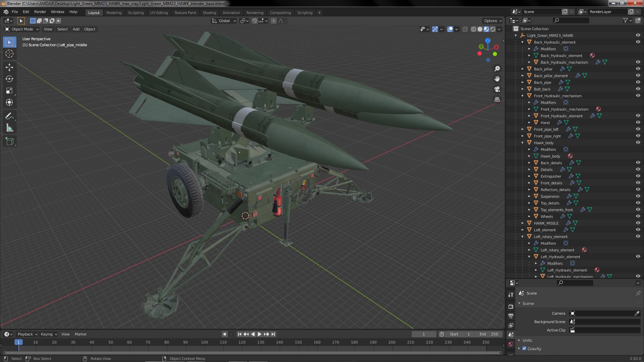Open the Object Mode dropdown
Image resolution: width=644 pixels, height=362 pixels.
[x=22, y=29]
